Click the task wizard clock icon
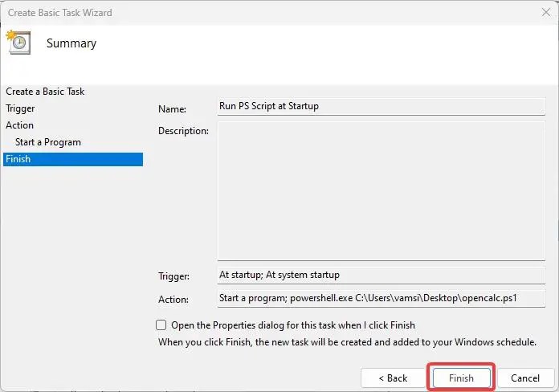This screenshot has height=392, width=559. pyautogui.click(x=18, y=43)
